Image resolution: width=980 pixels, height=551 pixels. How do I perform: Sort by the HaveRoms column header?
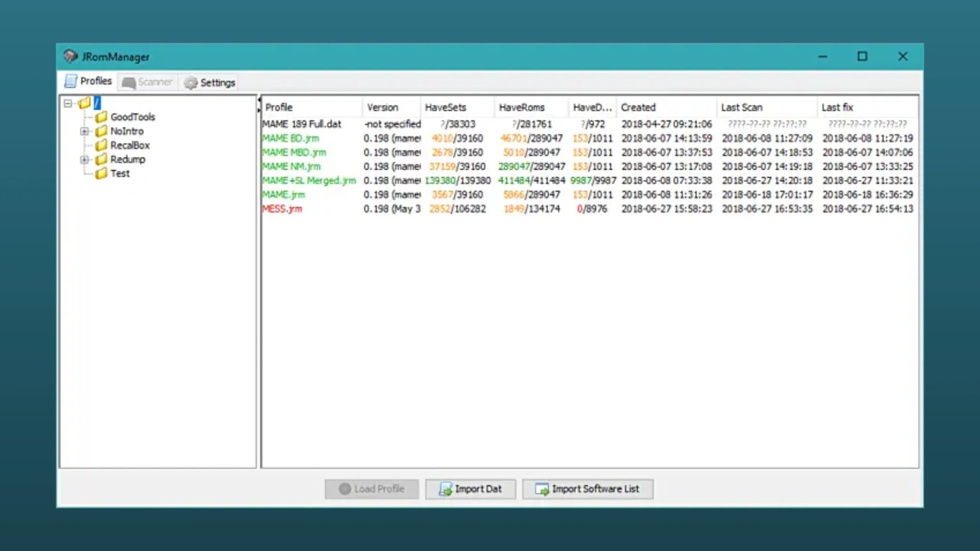(531, 107)
